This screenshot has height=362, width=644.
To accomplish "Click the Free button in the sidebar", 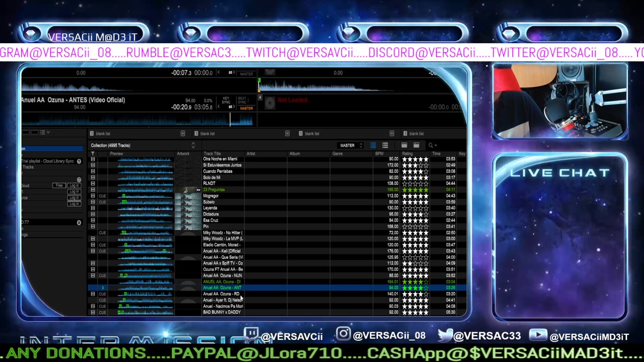I will coord(59,186).
